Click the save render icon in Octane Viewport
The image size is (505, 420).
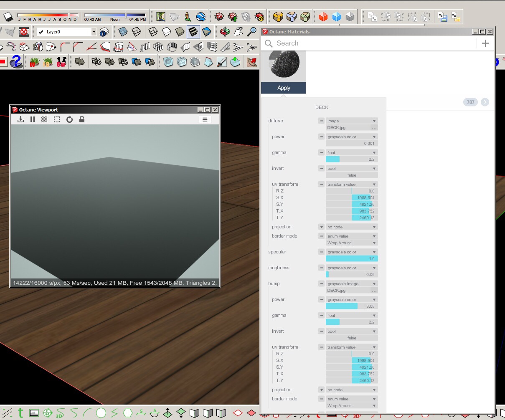point(20,119)
